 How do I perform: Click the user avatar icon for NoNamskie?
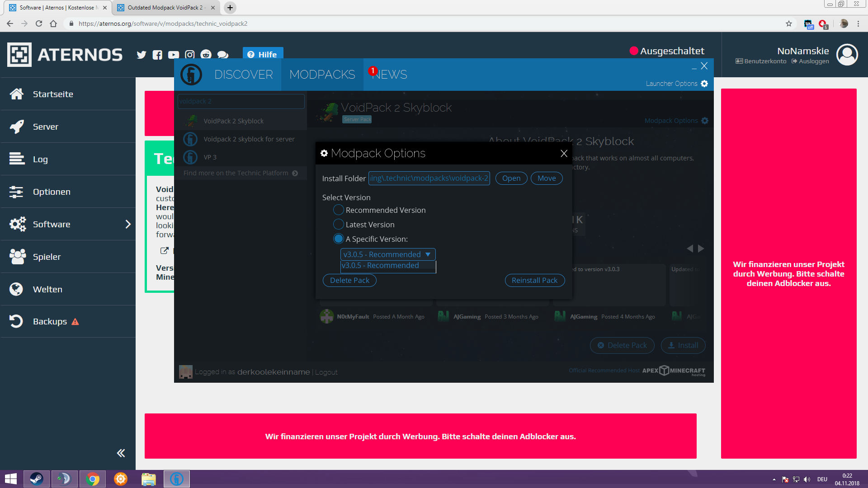click(847, 55)
